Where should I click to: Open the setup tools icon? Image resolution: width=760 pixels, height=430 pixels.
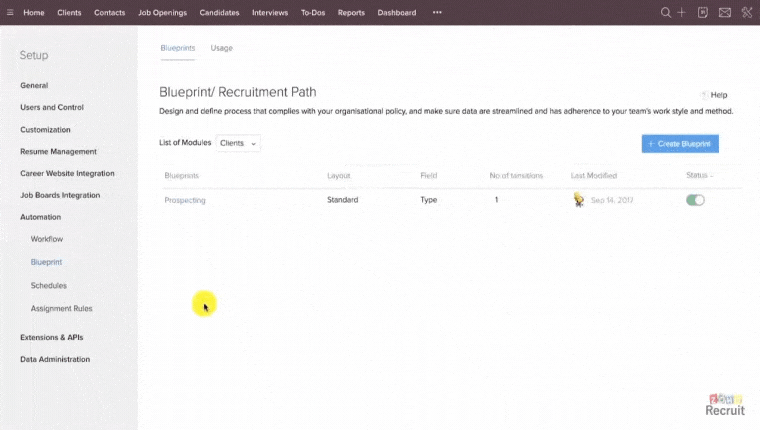pos(747,13)
